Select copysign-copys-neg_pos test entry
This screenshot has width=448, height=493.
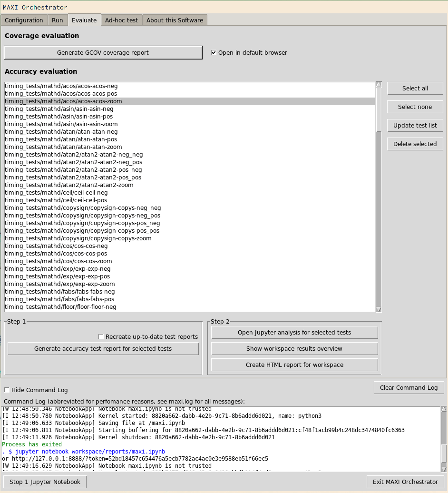tap(190, 216)
